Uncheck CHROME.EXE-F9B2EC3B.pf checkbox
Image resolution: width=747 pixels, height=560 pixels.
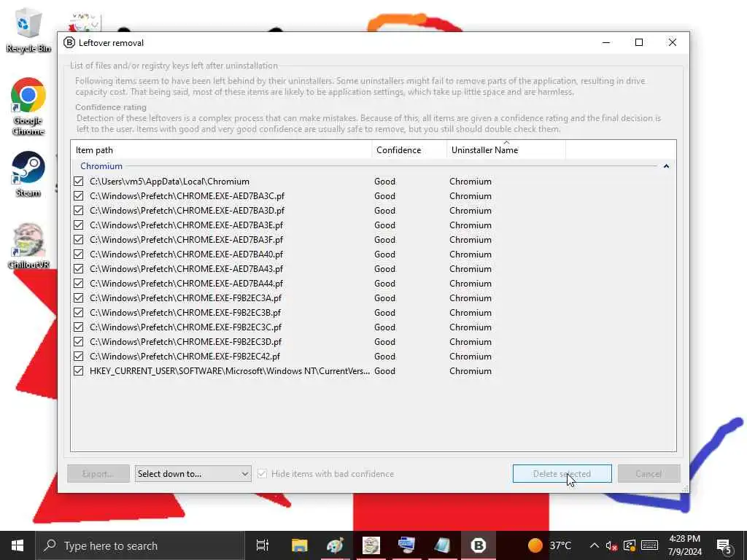click(x=79, y=312)
